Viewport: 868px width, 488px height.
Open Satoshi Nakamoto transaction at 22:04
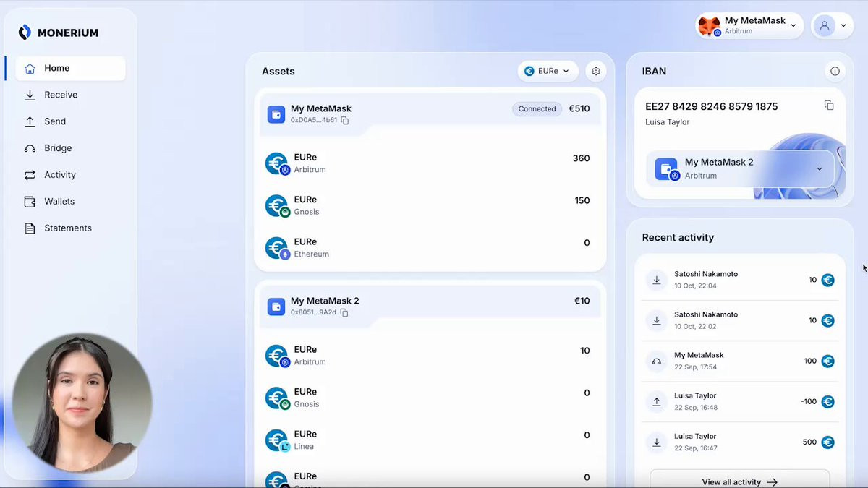click(x=739, y=280)
